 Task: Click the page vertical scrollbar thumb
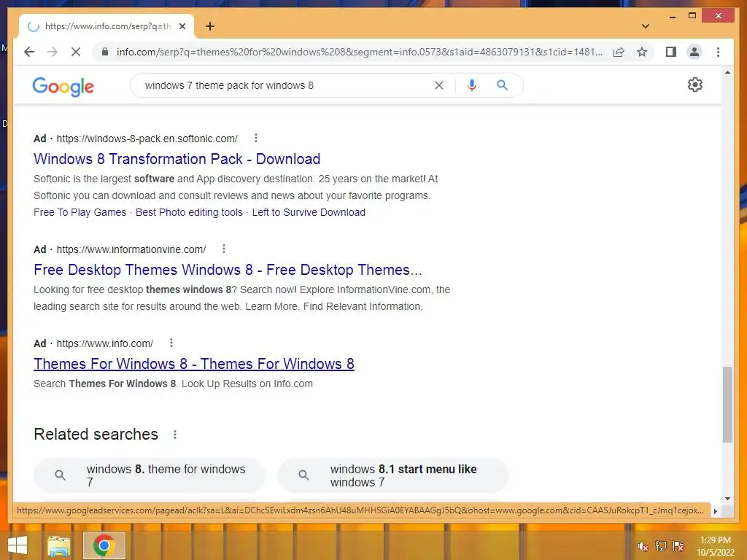727,404
